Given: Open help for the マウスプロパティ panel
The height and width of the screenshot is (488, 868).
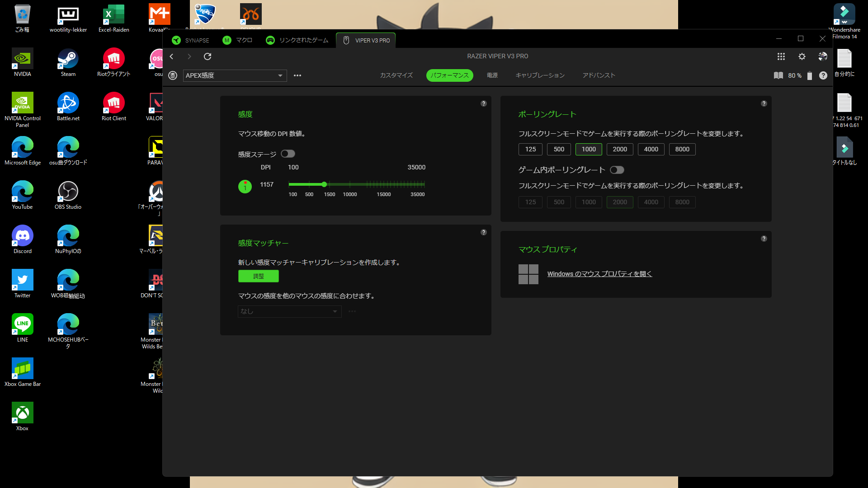Looking at the screenshot, I should point(764,239).
